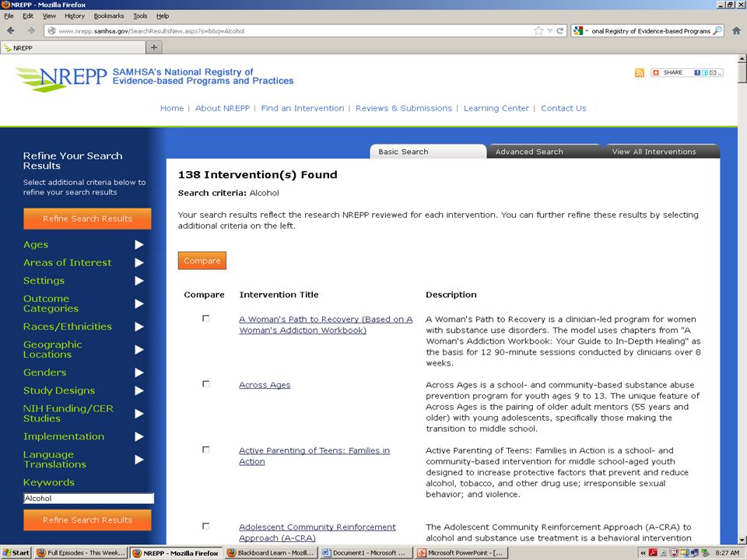Image resolution: width=747 pixels, height=560 pixels.
Task: Reload the page with the refresh icon
Action: coord(560,31)
